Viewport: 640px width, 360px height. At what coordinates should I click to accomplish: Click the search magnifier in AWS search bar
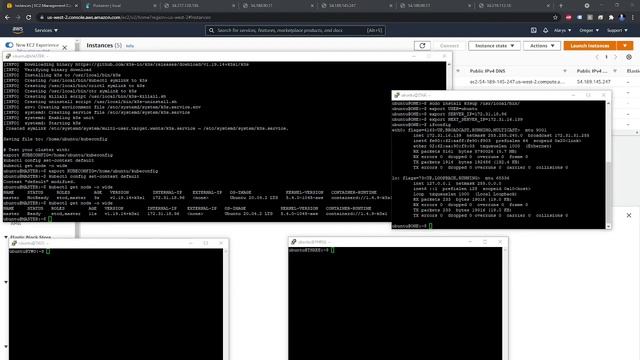211,30
